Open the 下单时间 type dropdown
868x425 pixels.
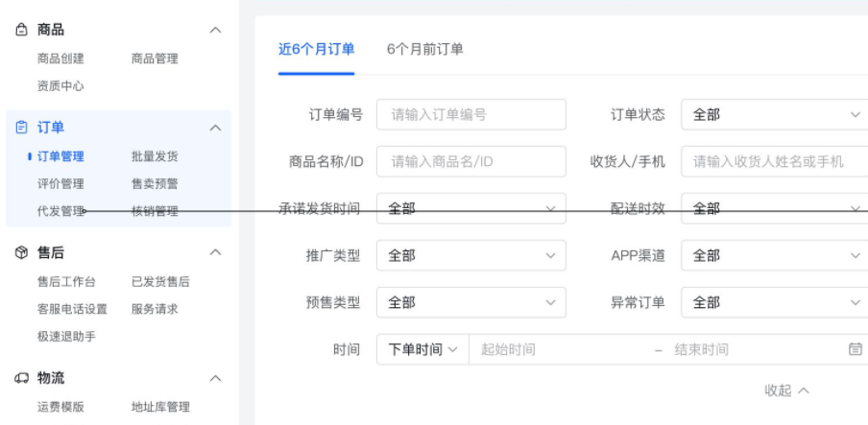coord(422,349)
